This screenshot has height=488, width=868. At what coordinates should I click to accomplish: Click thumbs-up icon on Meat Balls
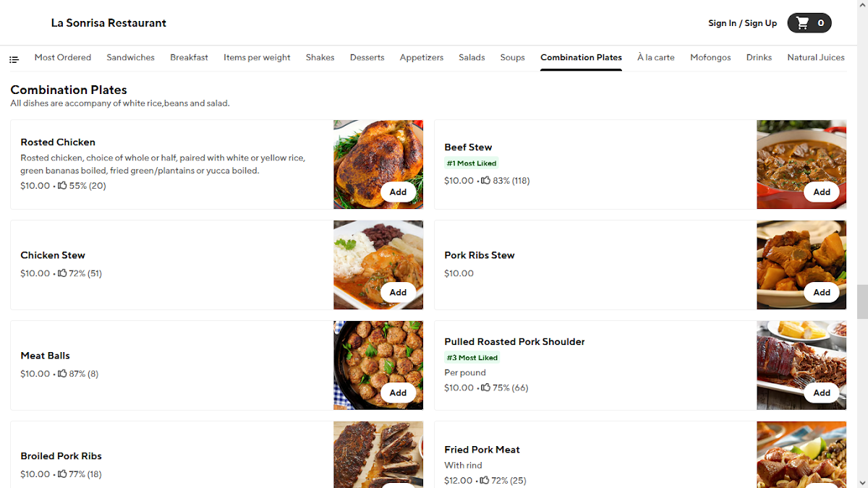[x=62, y=374]
